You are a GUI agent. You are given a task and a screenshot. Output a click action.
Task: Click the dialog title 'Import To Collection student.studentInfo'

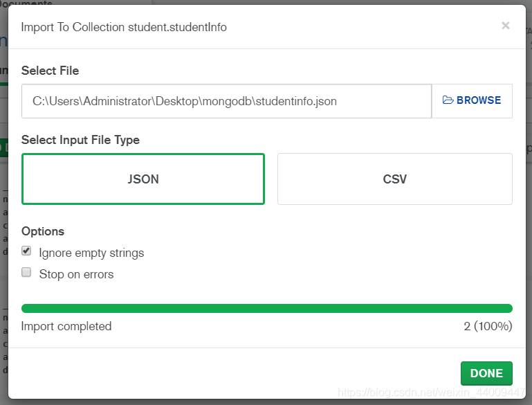124,27
